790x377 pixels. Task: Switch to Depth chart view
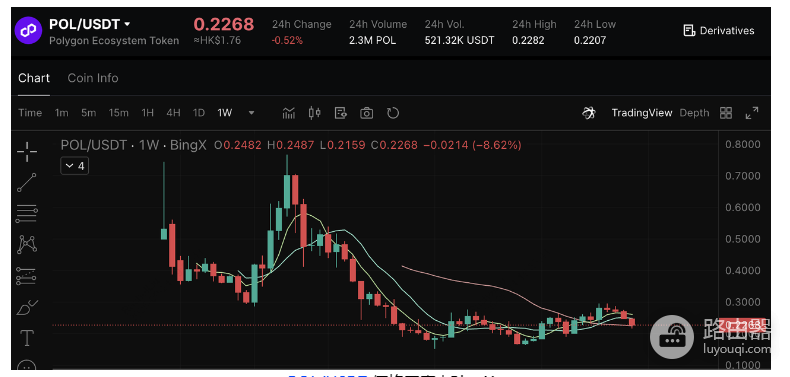694,113
